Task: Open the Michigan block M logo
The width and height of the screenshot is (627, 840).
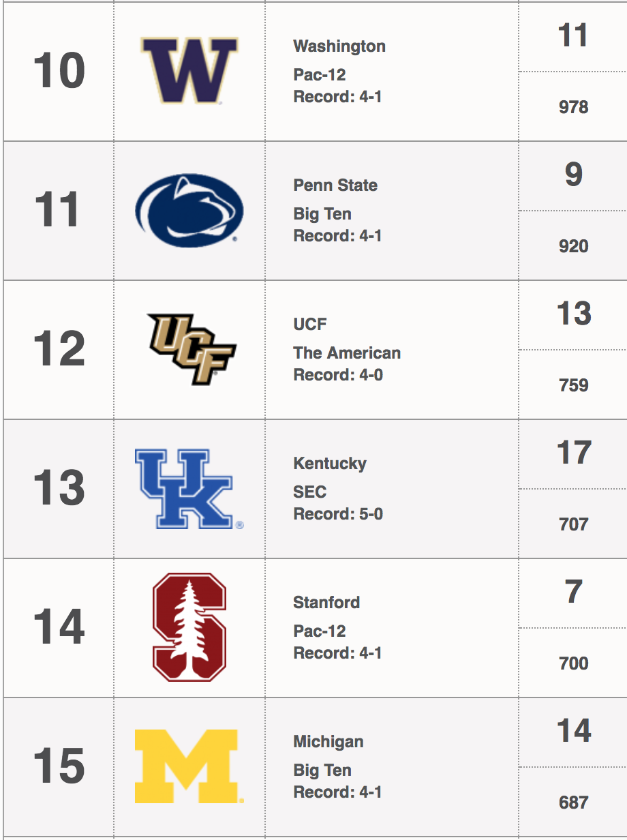Action: (189, 766)
